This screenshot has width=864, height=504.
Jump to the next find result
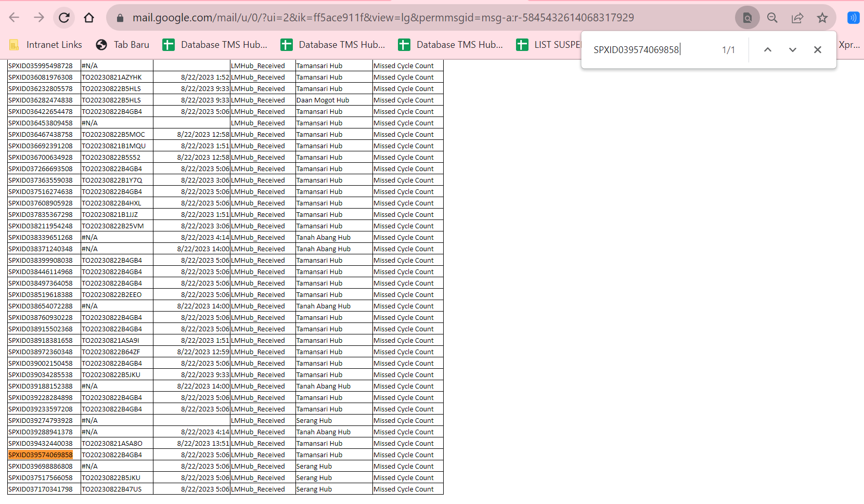click(793, 50)
